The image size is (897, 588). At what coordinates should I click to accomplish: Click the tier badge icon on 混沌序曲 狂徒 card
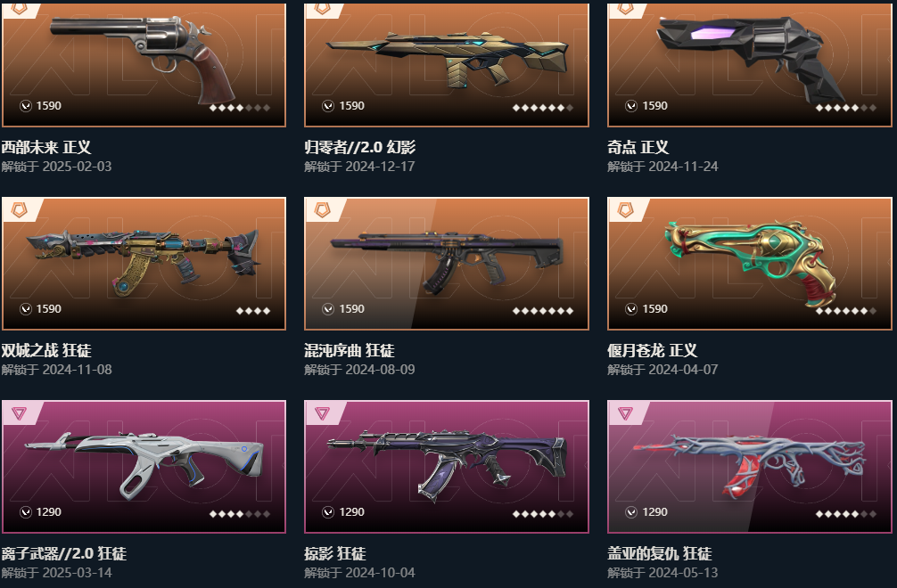coord(323,210)
